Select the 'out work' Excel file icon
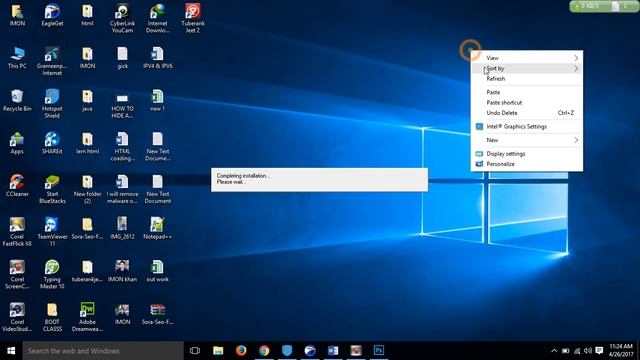Viewport: 640px width, 360px height. point(158,271)
